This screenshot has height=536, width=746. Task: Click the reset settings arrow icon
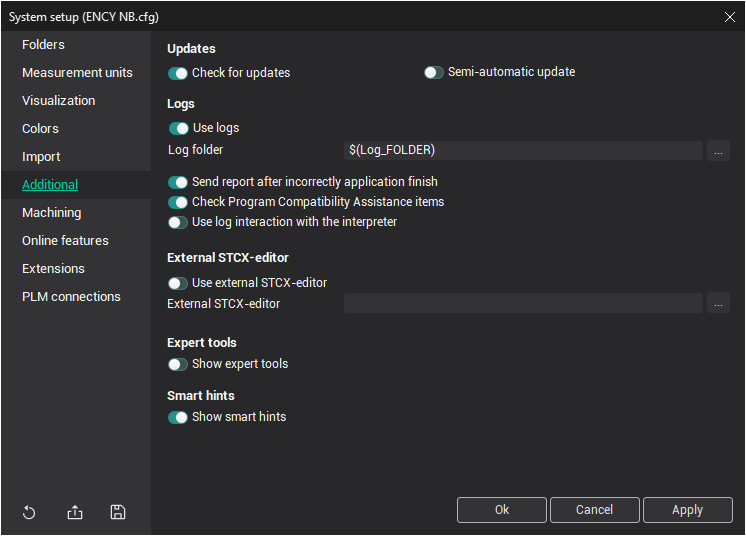29,512
